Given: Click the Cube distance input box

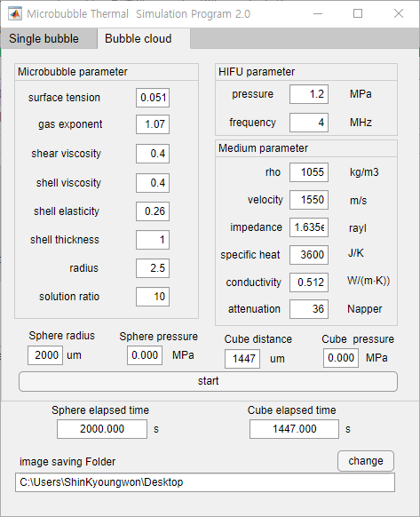Looking at the screenshot, I should [242, 359].
